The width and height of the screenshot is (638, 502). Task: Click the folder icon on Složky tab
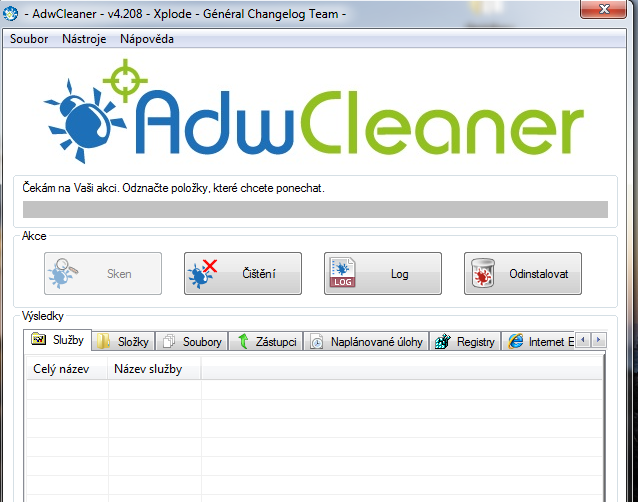point(103,341)
